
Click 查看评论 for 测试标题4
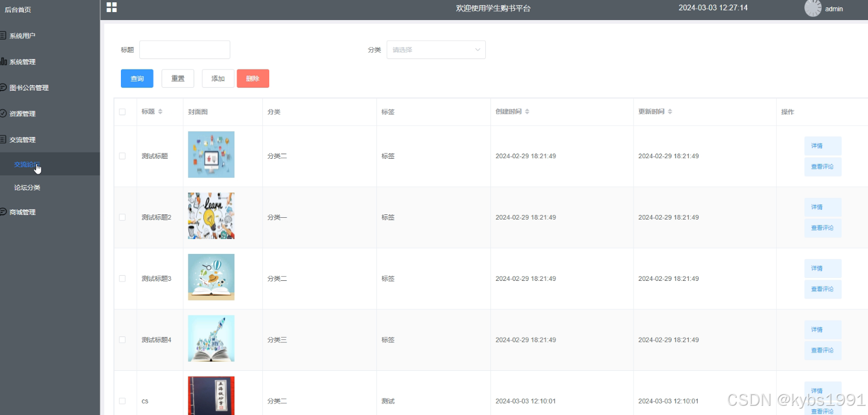pos(823,350)
